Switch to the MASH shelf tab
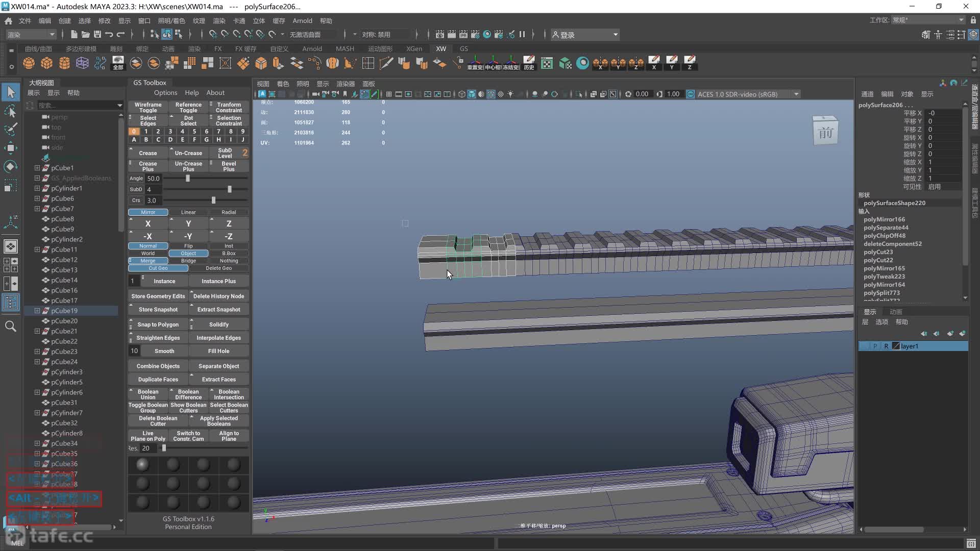 pyautogui.click(x=345, y=48)
